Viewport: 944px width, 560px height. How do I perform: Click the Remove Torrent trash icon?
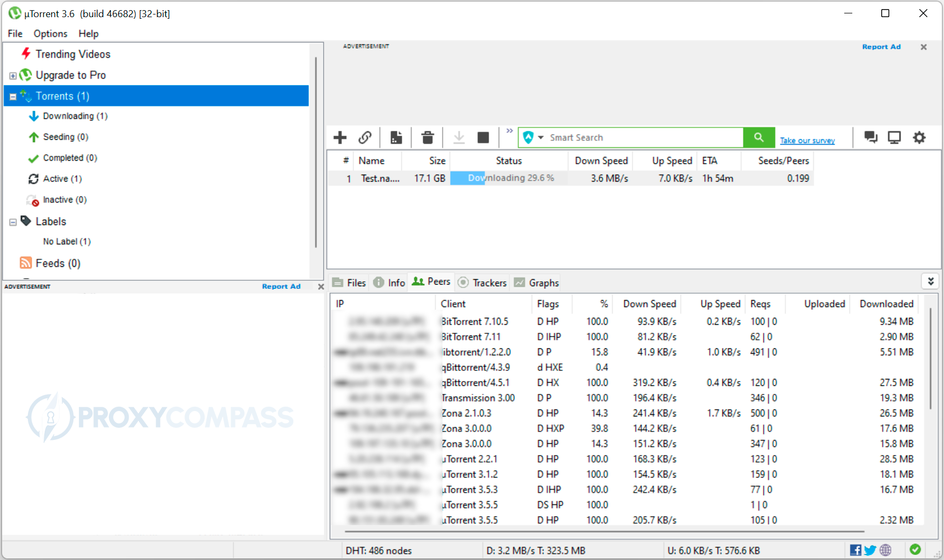(x=427, y=138)
